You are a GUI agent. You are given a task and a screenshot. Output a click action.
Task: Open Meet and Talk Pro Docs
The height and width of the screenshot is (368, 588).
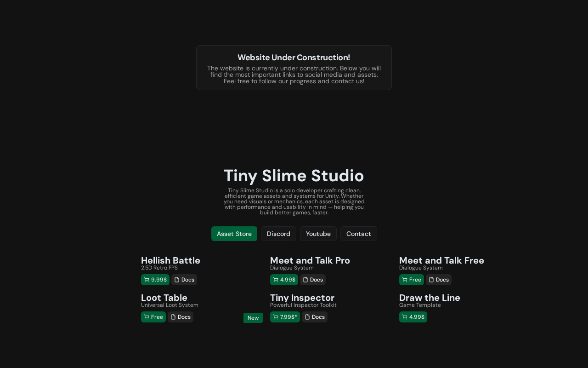313,280
